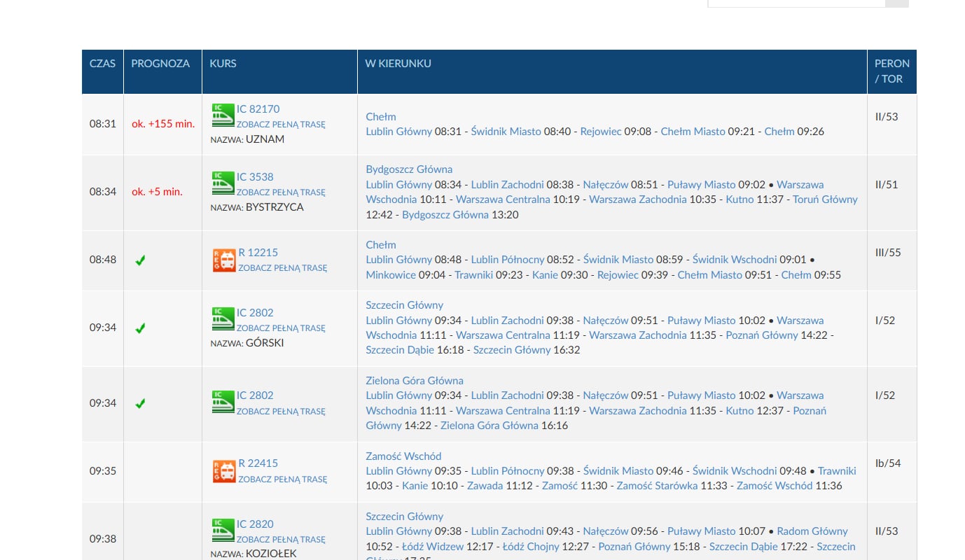
Task: Open the IC 82170 train number link
Action: pos(258,109)
